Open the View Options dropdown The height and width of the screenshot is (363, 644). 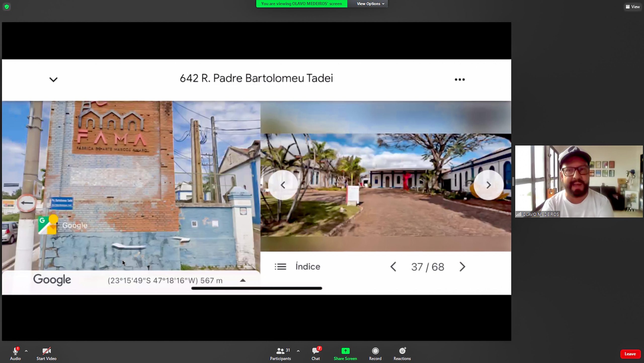click(370, 4)
